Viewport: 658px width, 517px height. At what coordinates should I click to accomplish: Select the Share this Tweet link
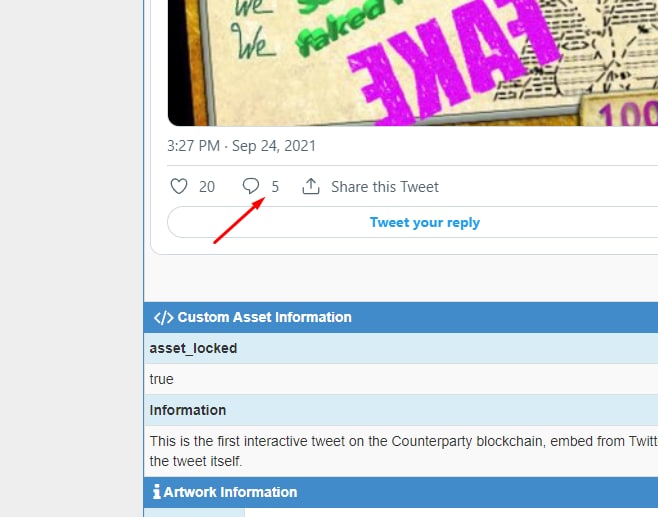coord(385,187)
